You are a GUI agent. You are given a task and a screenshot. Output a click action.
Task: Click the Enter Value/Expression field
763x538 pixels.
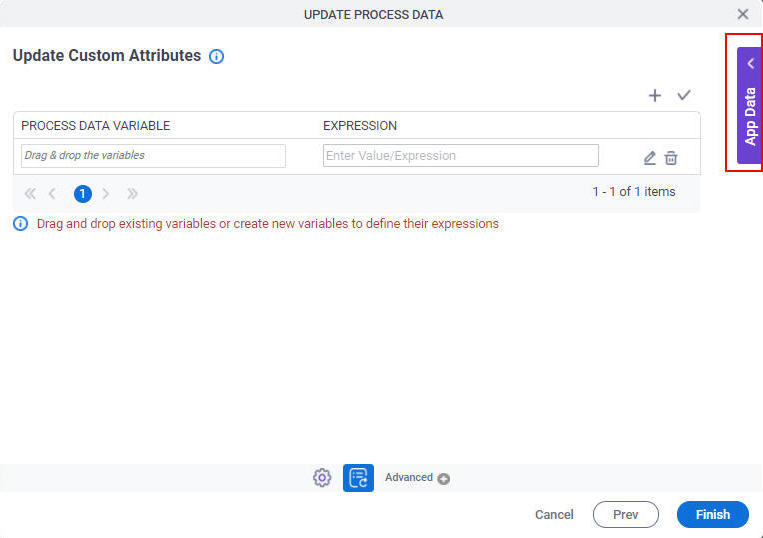(x=461, y=156)
